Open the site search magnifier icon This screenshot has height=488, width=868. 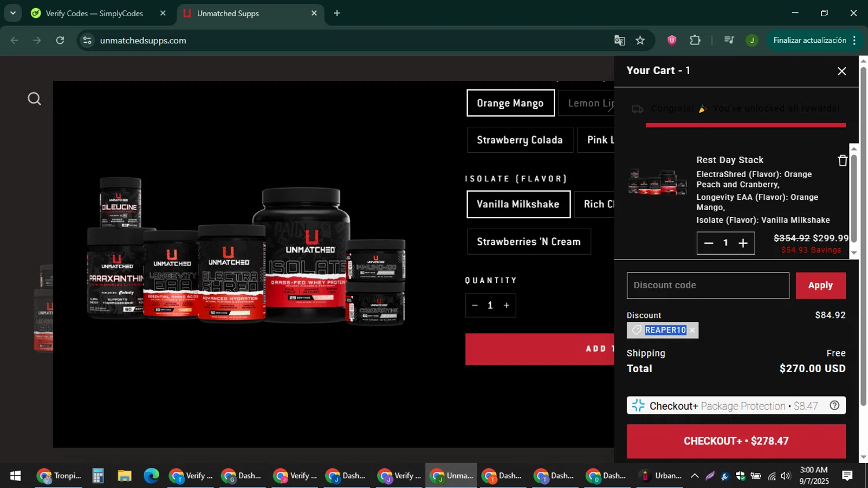35,99
